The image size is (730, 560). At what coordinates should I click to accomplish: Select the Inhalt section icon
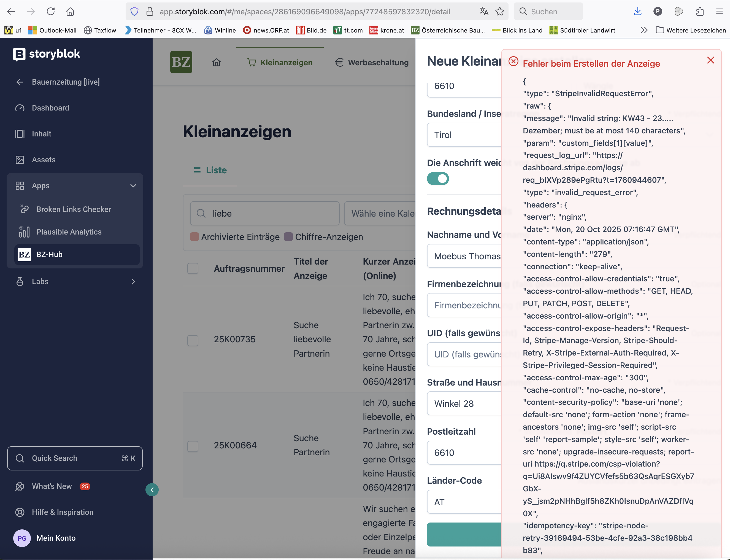(20, 134)
